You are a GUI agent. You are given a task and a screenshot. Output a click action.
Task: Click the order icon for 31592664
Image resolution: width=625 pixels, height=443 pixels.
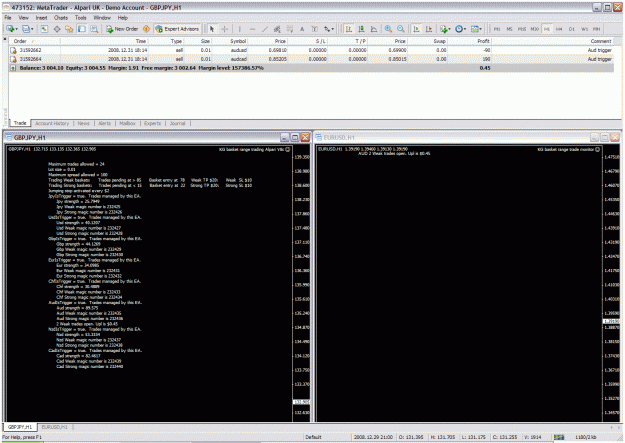coord(13,59)
